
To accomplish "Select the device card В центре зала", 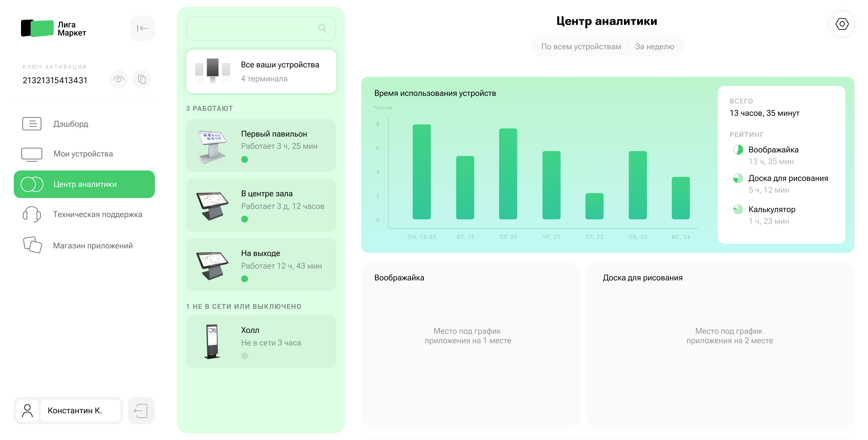I will click(261, 205).
